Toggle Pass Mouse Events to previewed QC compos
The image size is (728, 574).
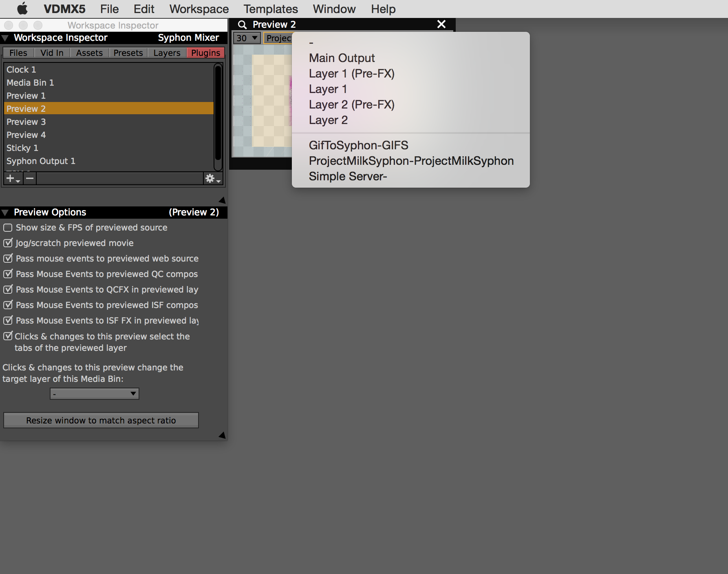[x=8, y=274]
